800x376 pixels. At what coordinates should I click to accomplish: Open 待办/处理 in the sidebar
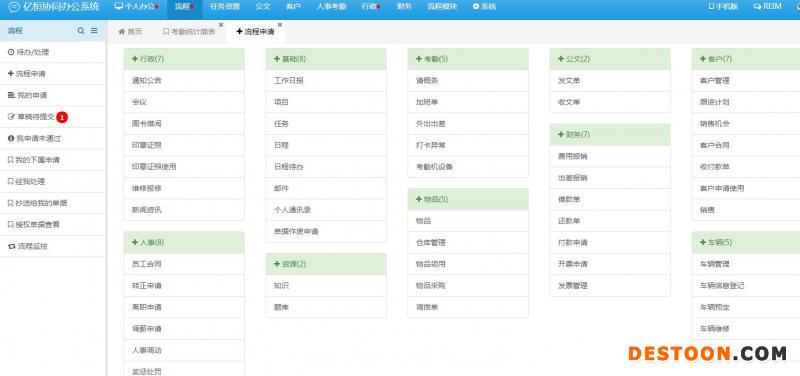[53, 53]
